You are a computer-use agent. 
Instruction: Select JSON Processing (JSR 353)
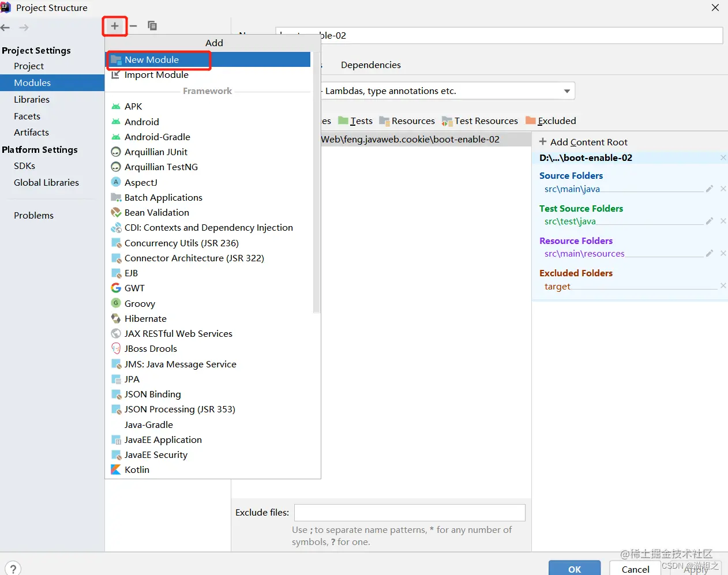[208, 409]
